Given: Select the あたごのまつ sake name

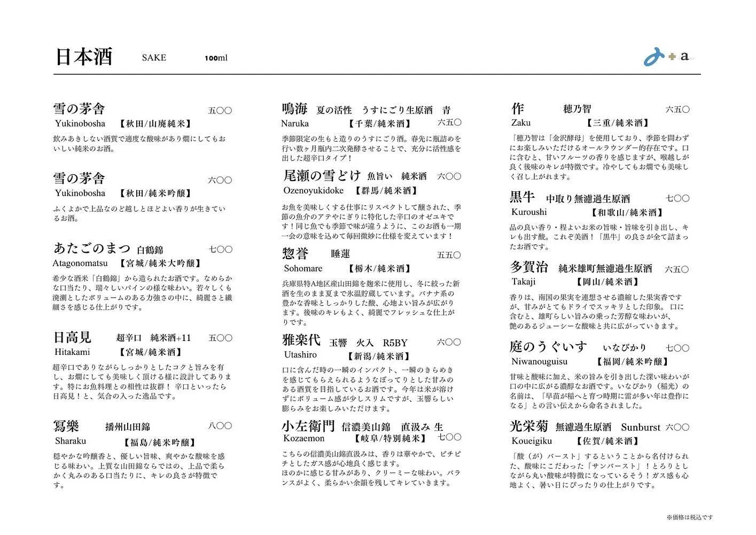Looking at the screenshot, I should (x=92, y=248).
